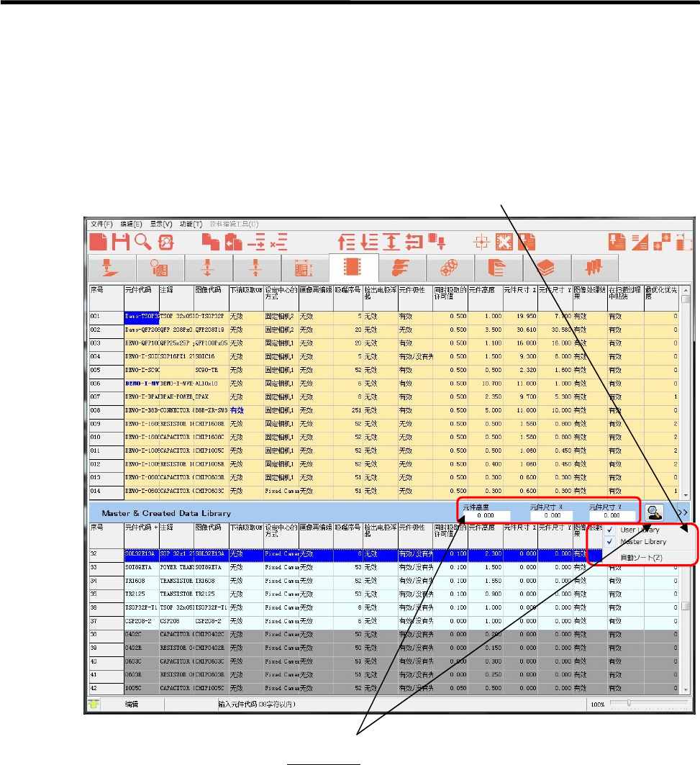Click the move row down icon
The height and width of the screenshot is (765, 700).
point(370,242)
